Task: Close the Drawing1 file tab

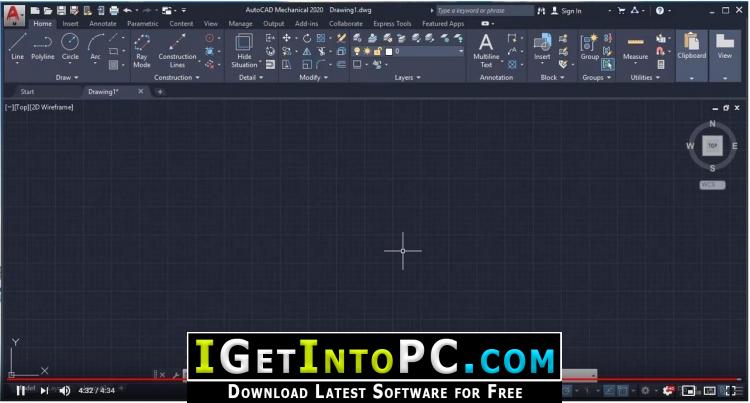Action: 141,91
